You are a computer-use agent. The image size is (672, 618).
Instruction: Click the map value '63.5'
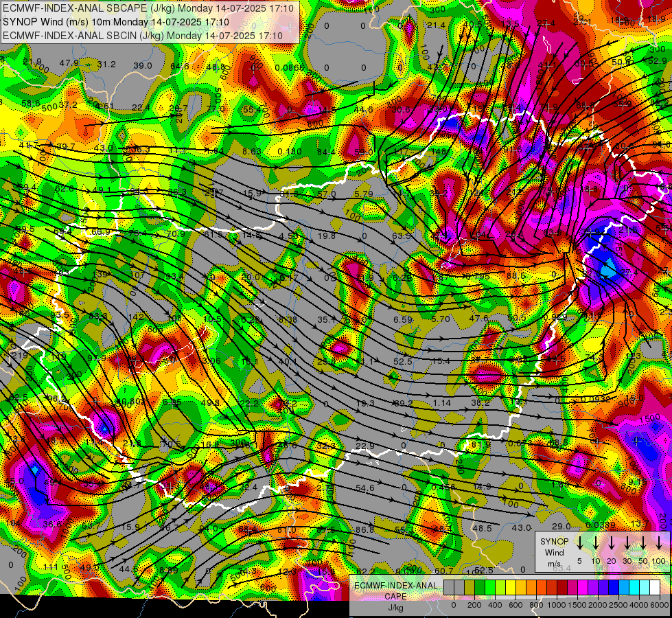pyautogui.click(x=402, y=236)
